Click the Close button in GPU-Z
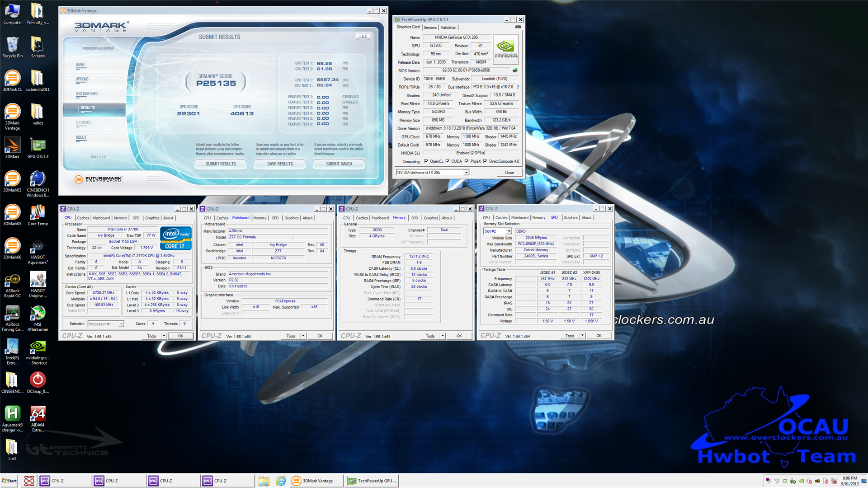Viewport: 868px width, 488px height. (x=509, y=173)
